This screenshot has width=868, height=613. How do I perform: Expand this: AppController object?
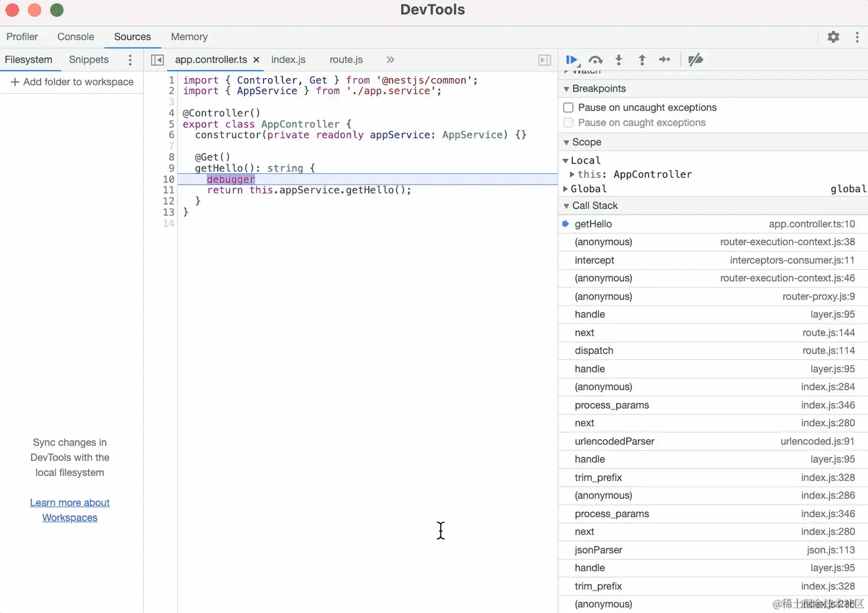coord(572,174)
